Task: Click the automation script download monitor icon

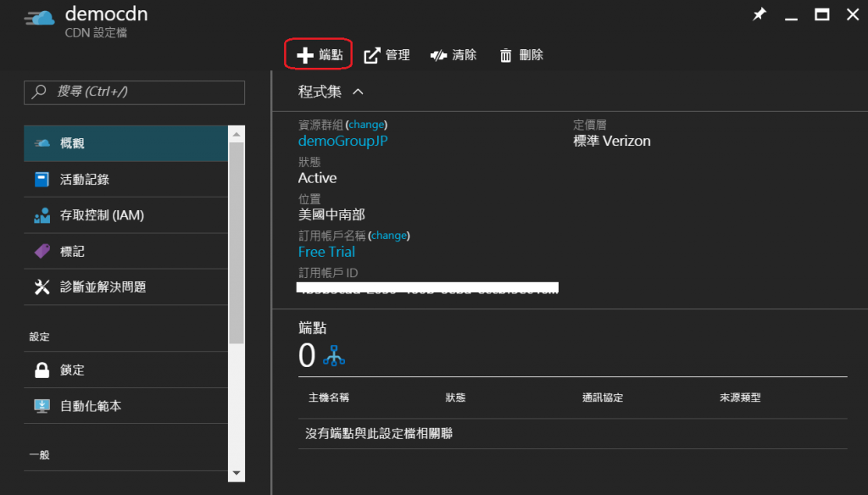Action: [x=42, y=406]
